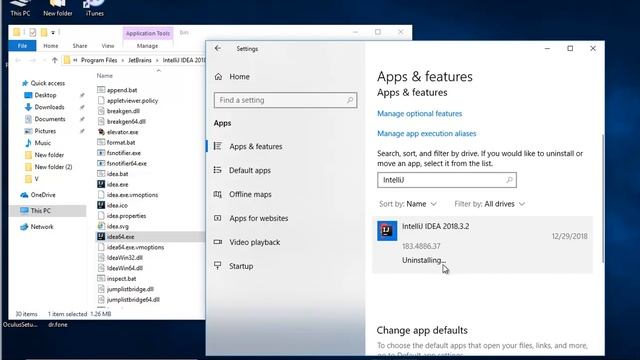The width and height of the screenshot is (640, 360).
Task: Select the IntelliJ IDEA 2018.3.2 app entry
Action: tap(482, 244)
